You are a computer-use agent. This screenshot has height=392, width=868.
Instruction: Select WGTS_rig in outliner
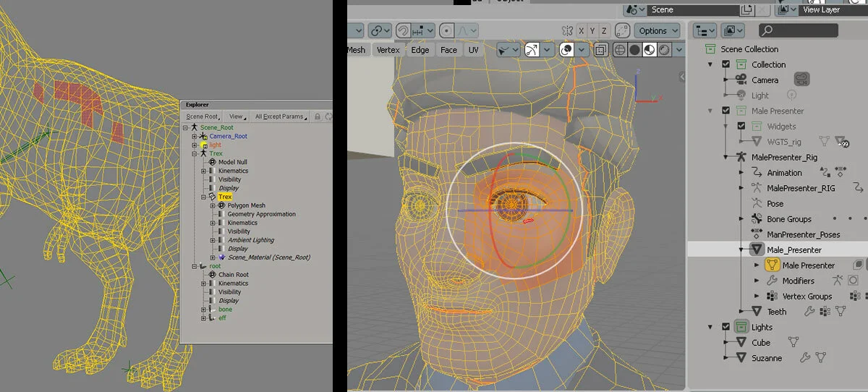784,142
